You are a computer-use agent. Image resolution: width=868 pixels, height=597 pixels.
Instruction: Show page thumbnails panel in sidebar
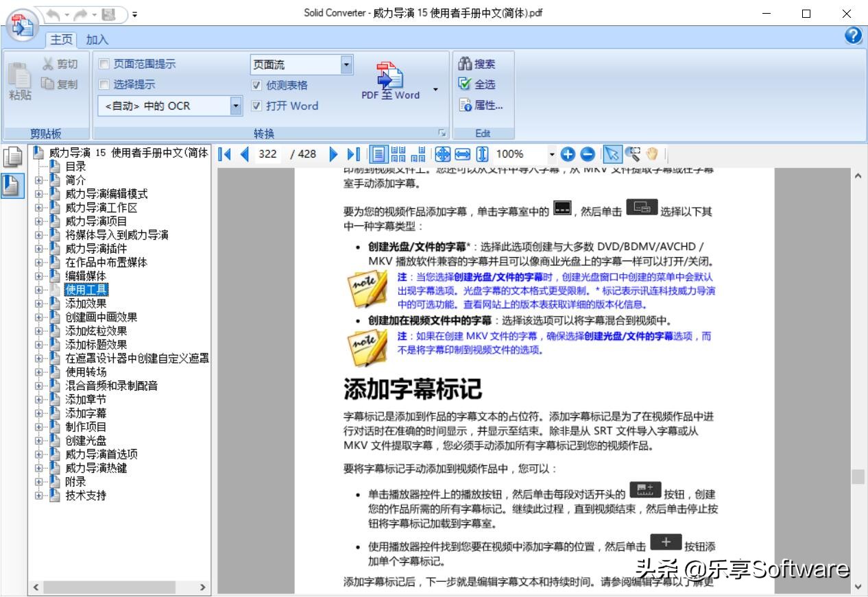point(12,158)
